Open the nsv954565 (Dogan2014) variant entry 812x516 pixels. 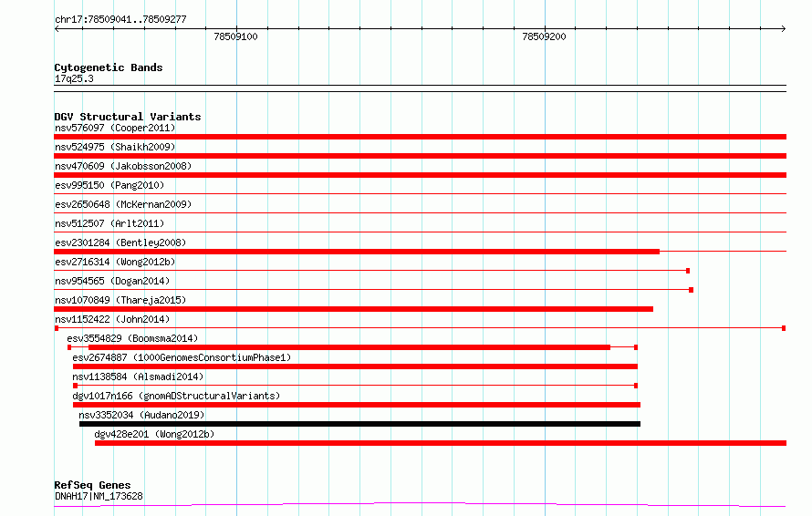pyautogui.click(x=112, y=281)
